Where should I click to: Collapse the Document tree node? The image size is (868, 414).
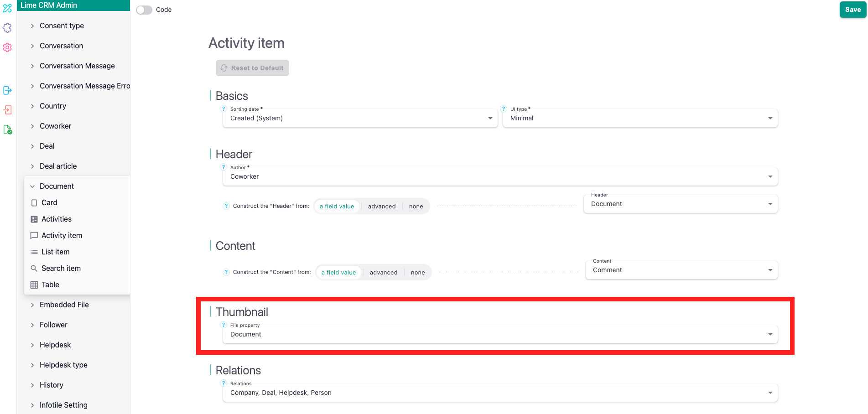point(32,186)
